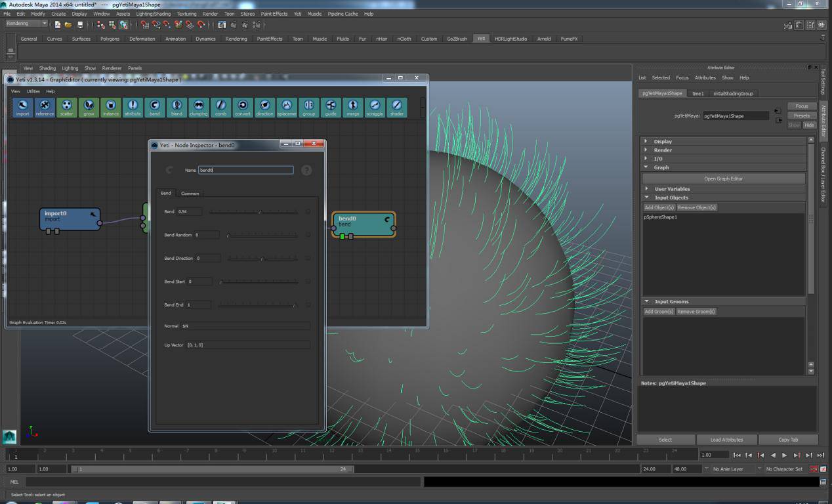
Task: Switch to the Common tab in Node Inspector
Action: click(x=190, y=193)
